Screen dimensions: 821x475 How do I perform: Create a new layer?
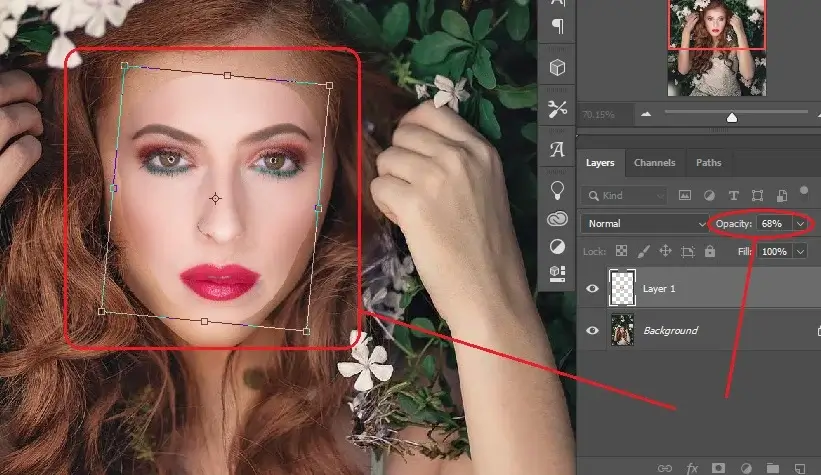[x=800, y=468]
